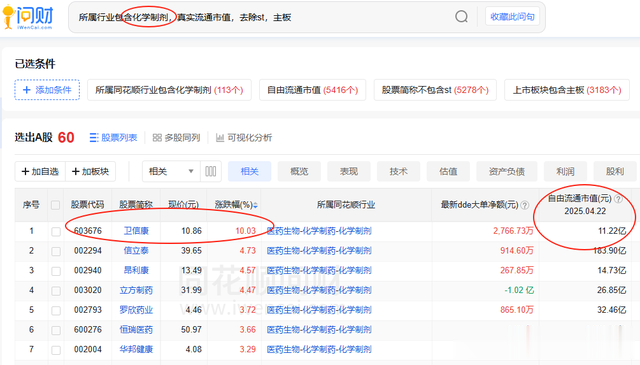
Task: Check the box for 600276 恒瑞医药
Action: (x=56, y=330)
